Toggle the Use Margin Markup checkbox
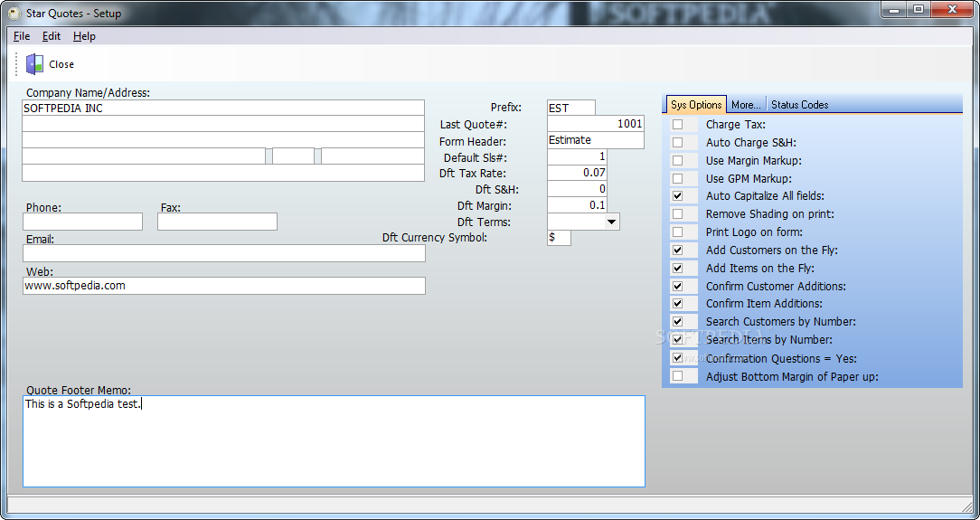Screen dimensions: 980x520 click(x=677, y=161)
